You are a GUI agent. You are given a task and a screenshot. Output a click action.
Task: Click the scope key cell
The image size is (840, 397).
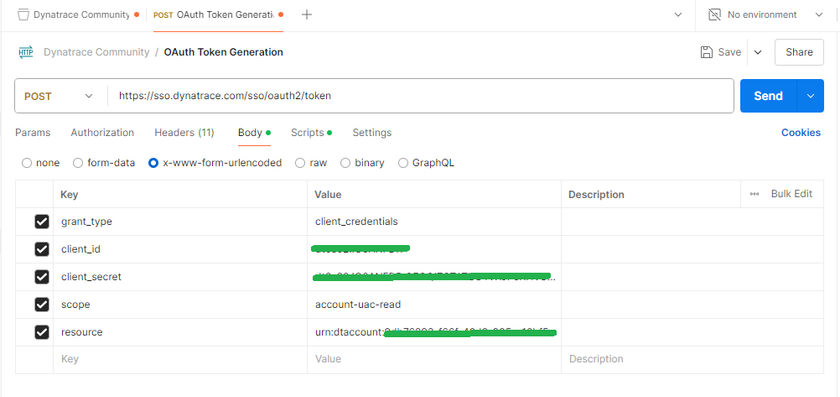pos(180,304)
